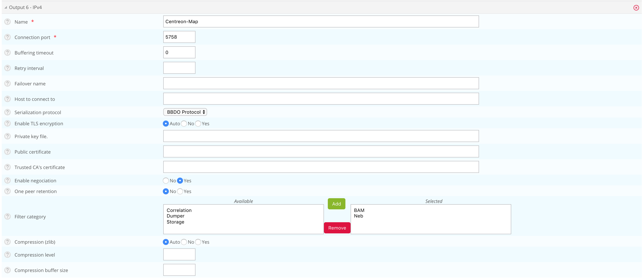Select No for Enable negociation
644x278 pixels.
pyautogui.click(x=166, y=180)
